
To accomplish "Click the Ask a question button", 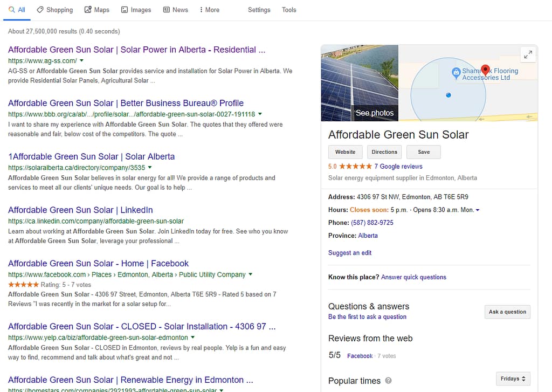I will coord(507,312).
